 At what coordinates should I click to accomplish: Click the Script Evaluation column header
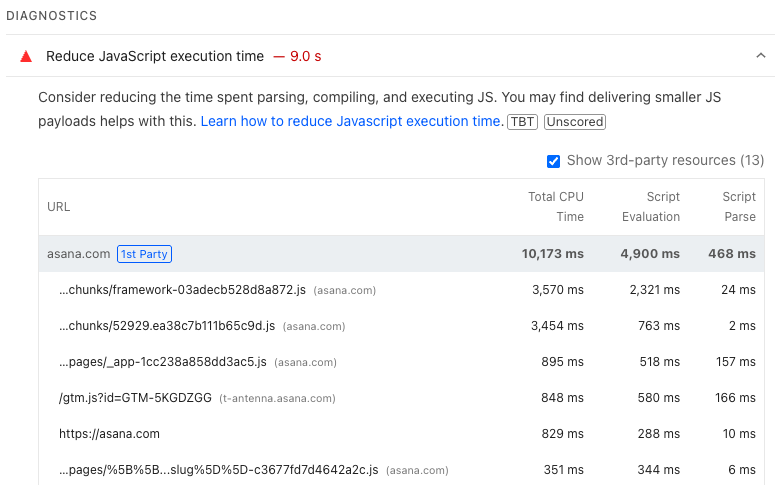[651, 207]
